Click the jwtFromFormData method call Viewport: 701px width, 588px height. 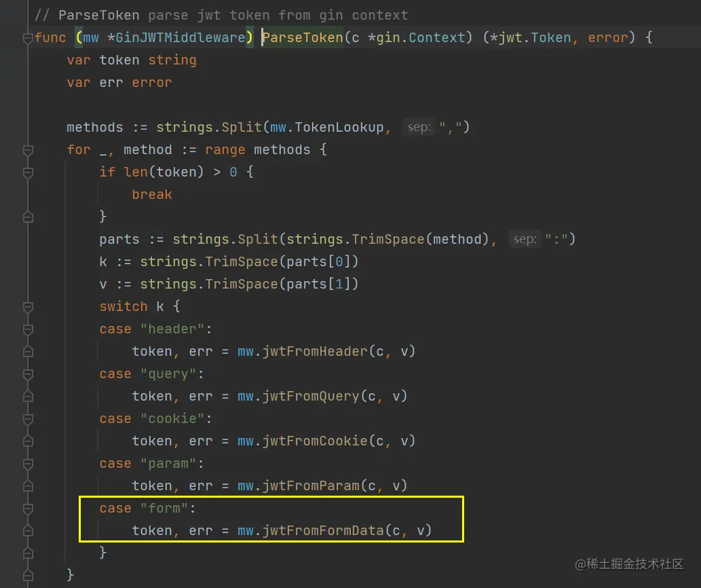pos(323,530)
